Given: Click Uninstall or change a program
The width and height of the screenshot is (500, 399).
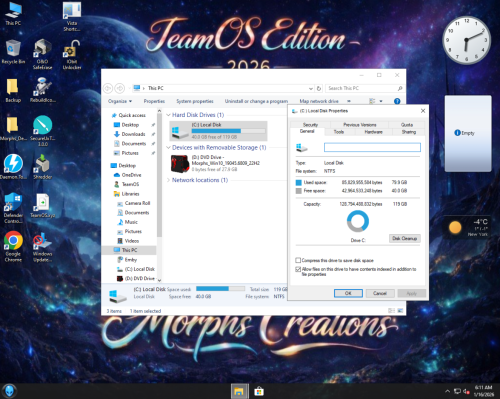Looking at the screenshot, I should [256, 101].
